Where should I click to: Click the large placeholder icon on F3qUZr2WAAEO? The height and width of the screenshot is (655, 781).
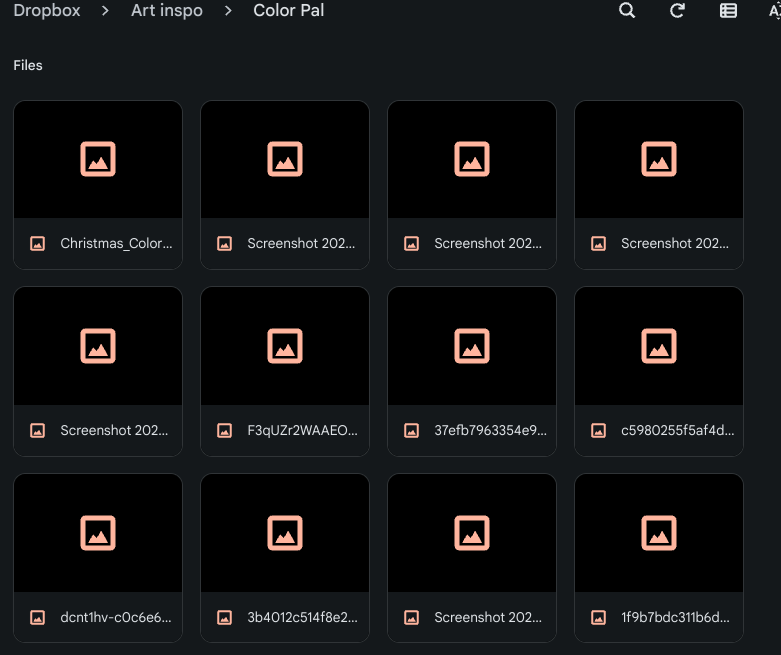click(285, 346)
